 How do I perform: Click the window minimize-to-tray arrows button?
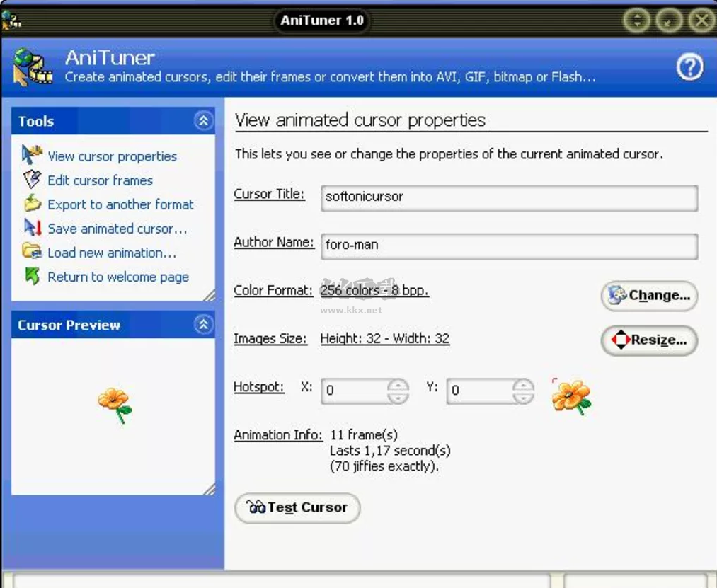tap(636, 20)
